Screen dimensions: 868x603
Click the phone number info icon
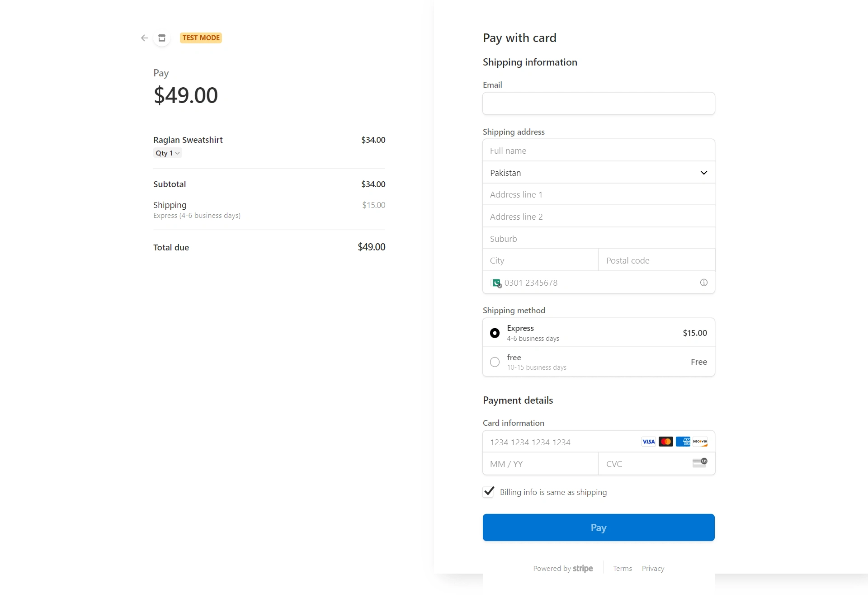(x=703, y=283)
